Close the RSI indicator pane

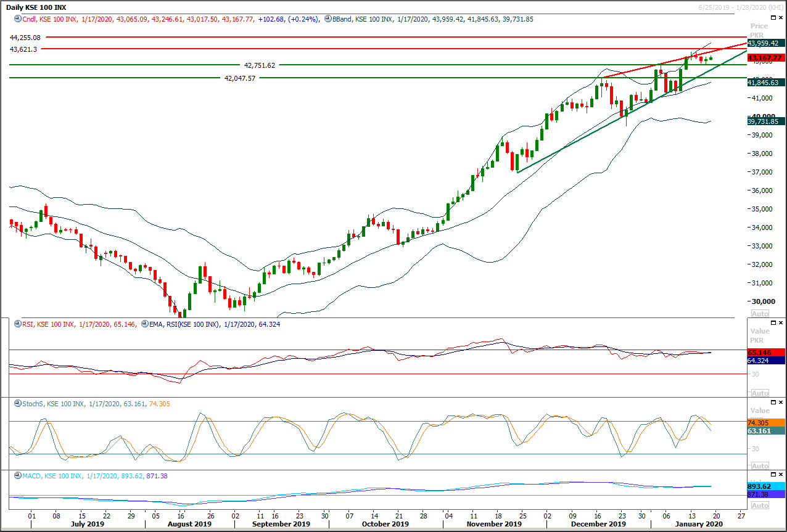coord(781,323)
